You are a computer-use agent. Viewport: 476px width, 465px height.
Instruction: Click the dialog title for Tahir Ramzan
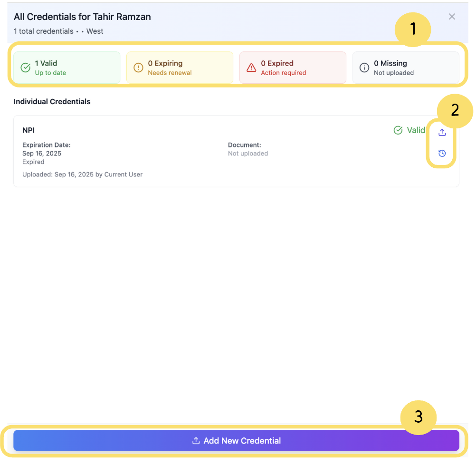tap(82, 17)
